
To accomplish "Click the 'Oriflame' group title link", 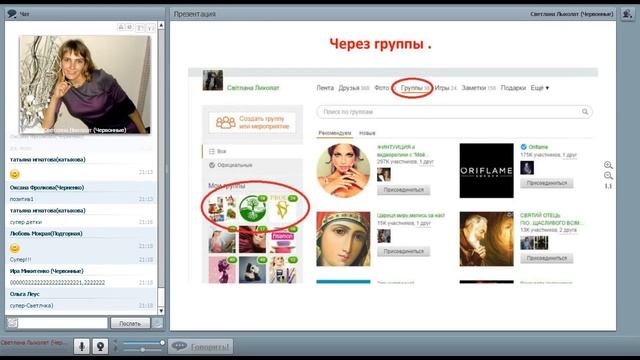I will tap(538, 147).
